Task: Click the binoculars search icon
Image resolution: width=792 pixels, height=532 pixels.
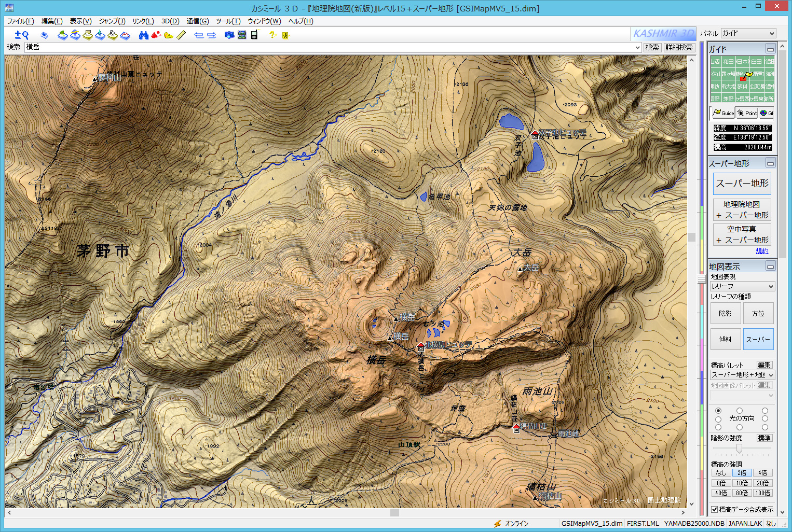Action: click(144, 35)
